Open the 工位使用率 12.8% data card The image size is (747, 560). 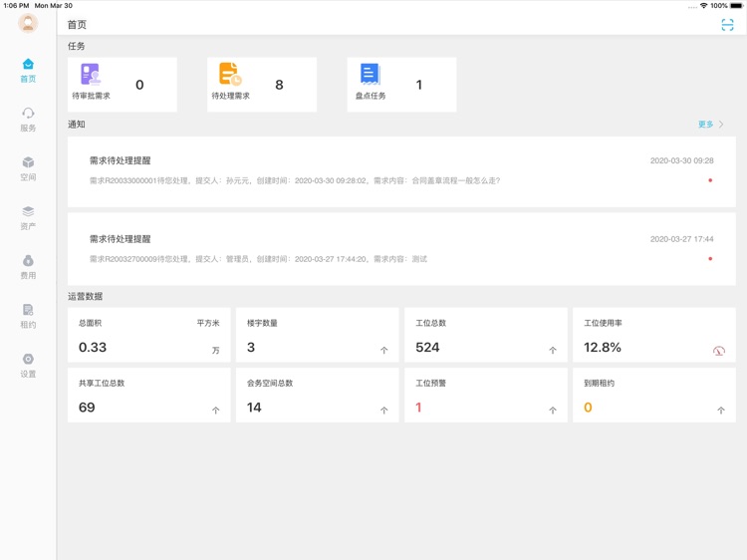click(x=654, y=335)
